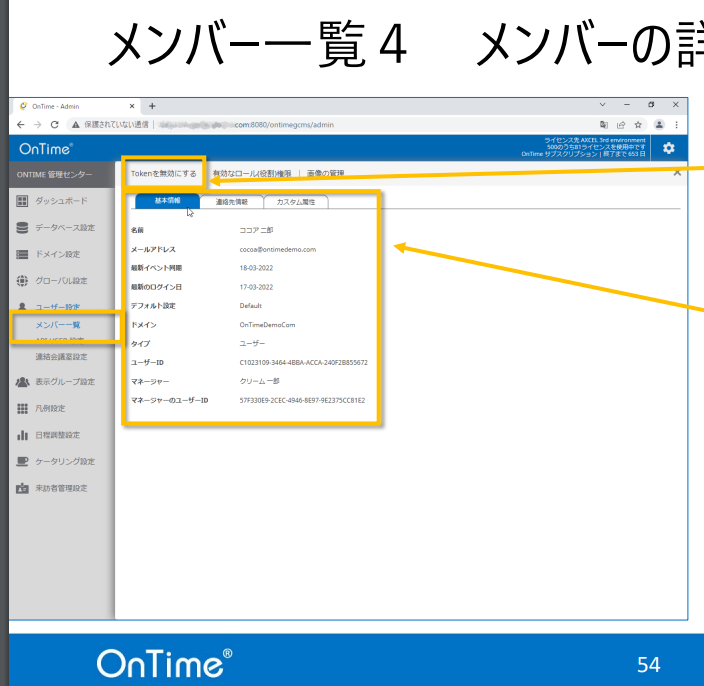
Task: Click manager user ID 57F330E9 value
Action: pos(302,400)
